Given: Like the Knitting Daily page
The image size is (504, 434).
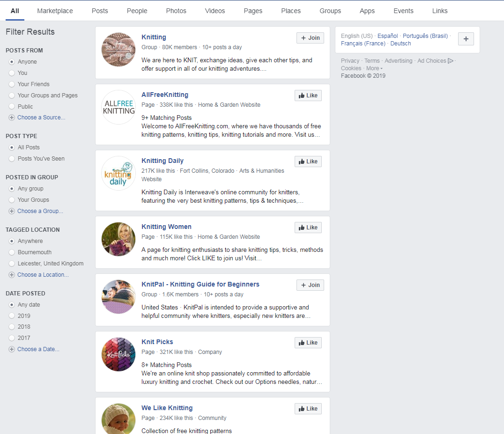Looking at the screenshot, I should pos(308,162).
